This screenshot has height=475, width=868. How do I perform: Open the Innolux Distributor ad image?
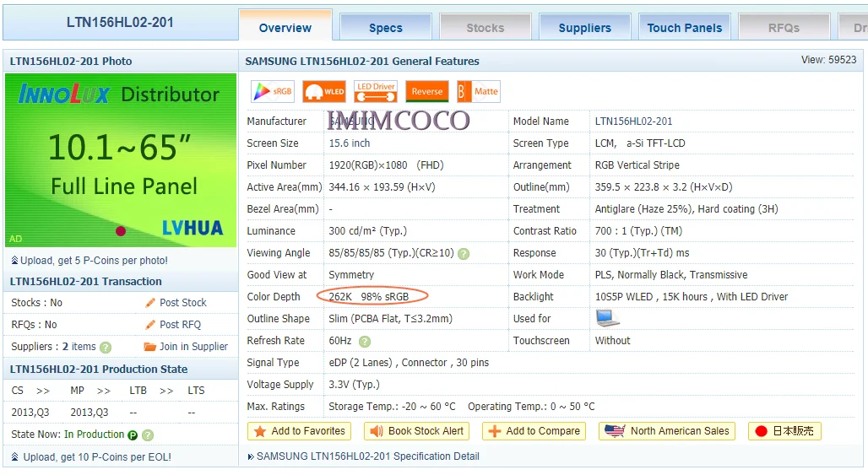(x=121, y=159)
